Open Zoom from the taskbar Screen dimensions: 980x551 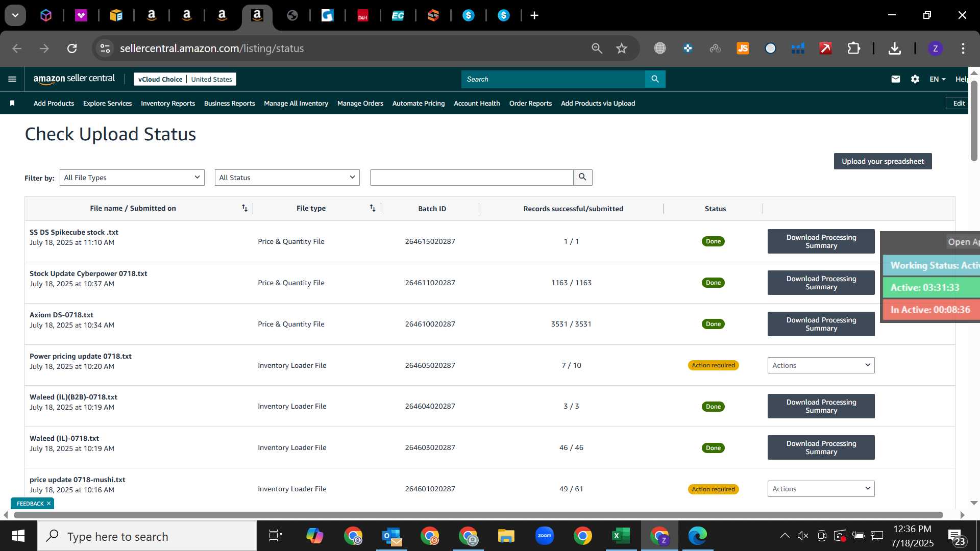(x=545, y=536)
